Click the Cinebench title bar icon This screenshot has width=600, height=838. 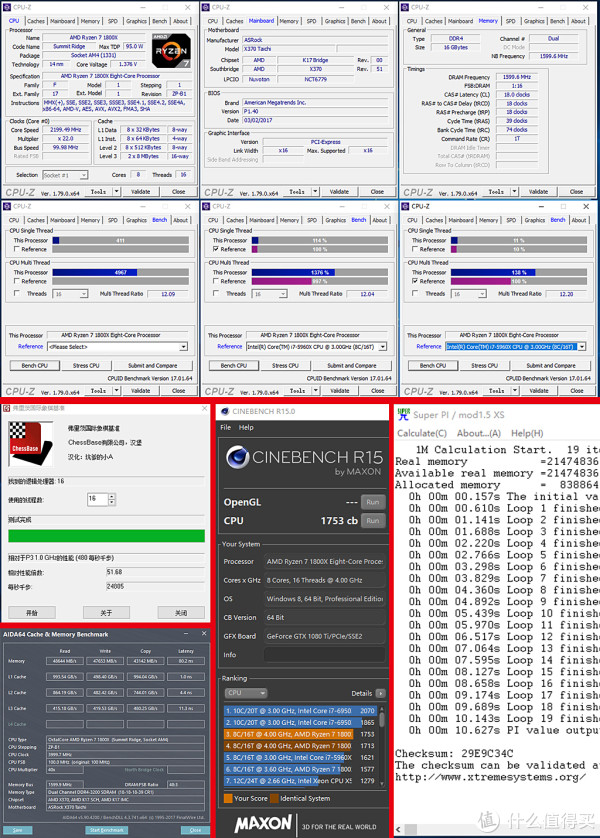(x=225, y=412)
